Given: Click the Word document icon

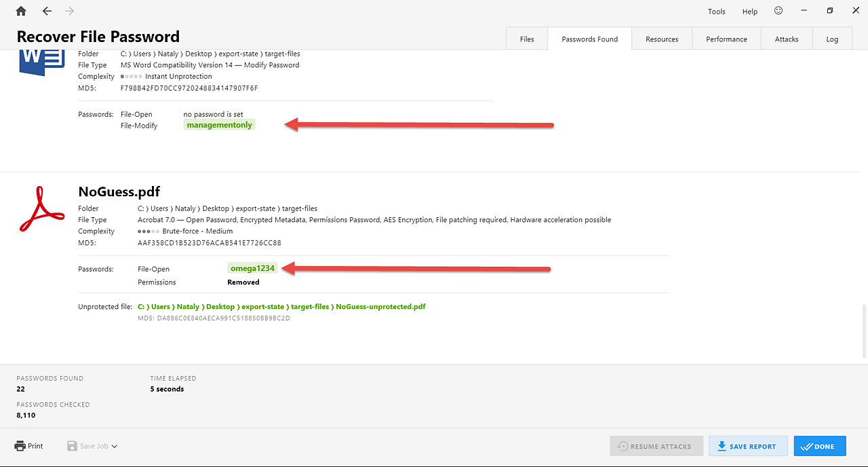Looking at the screenshot, I should coord(41,62).
